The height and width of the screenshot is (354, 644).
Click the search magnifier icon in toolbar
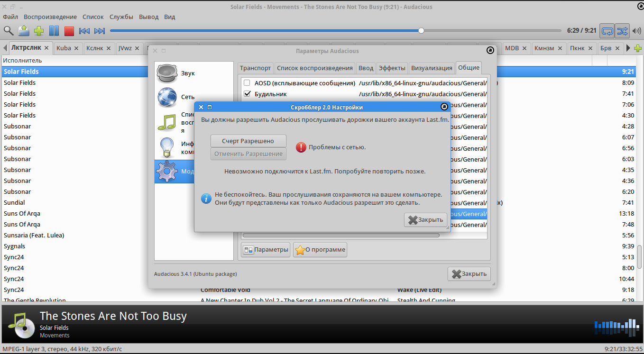9,31
